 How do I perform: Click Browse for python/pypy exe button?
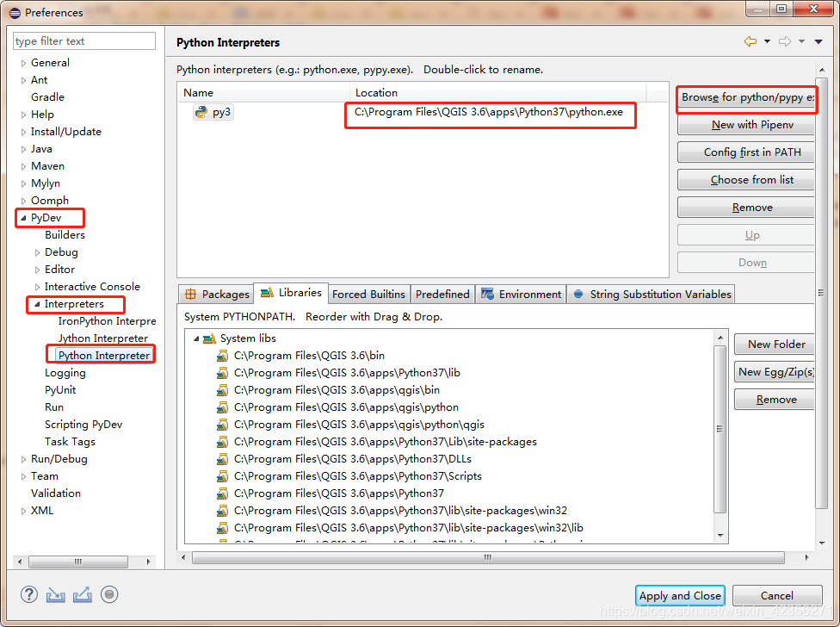pos(745,97)
